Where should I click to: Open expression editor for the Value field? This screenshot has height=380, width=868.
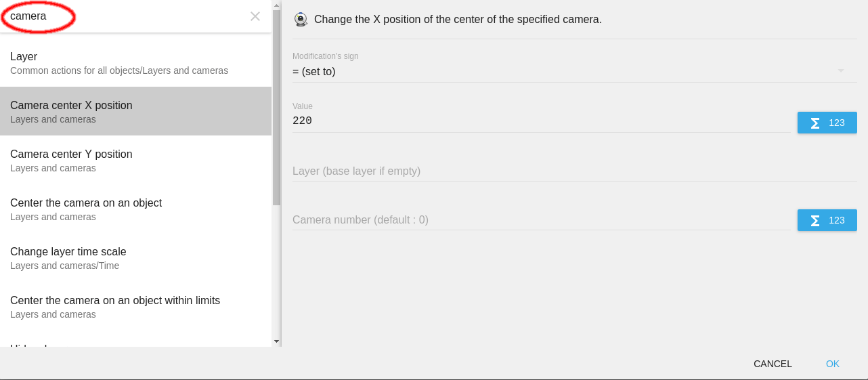point(827,123)
